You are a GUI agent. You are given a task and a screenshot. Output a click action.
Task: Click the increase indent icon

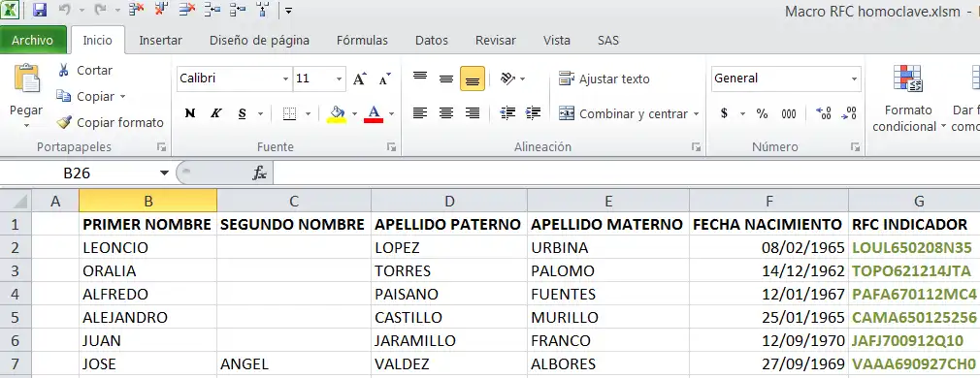coord(533,113)
